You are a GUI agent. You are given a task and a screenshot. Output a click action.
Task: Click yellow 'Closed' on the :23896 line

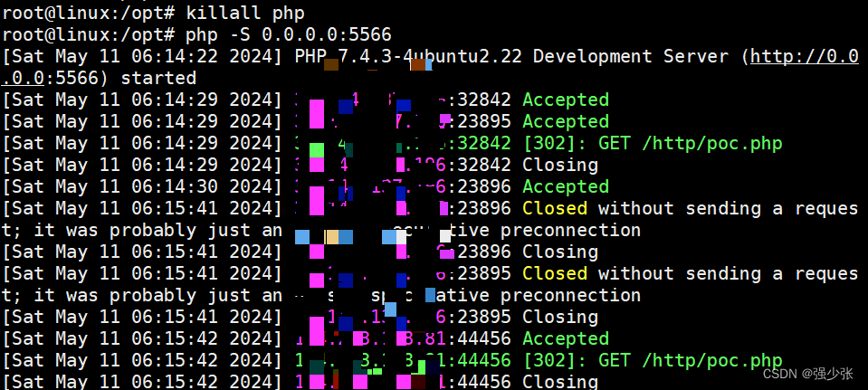point(555,208)
